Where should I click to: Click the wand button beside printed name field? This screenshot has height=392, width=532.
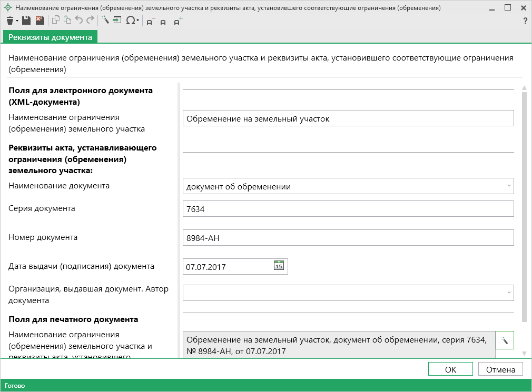tap(505, 340)
